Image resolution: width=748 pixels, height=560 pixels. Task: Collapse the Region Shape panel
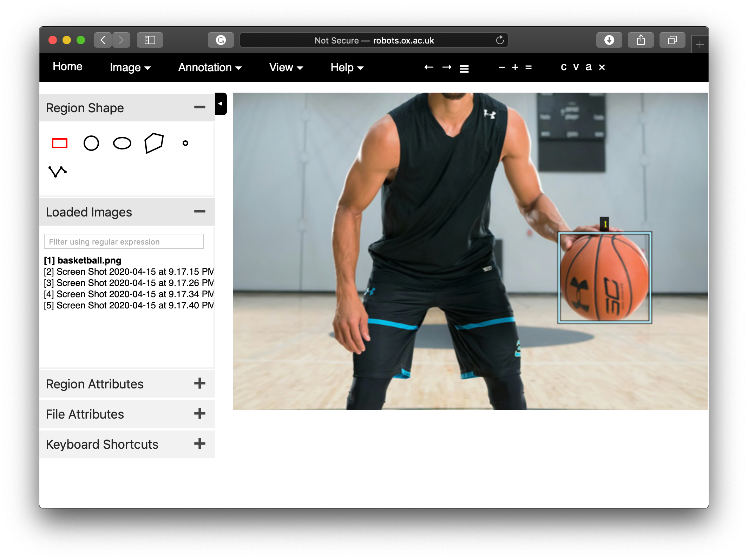199,107
